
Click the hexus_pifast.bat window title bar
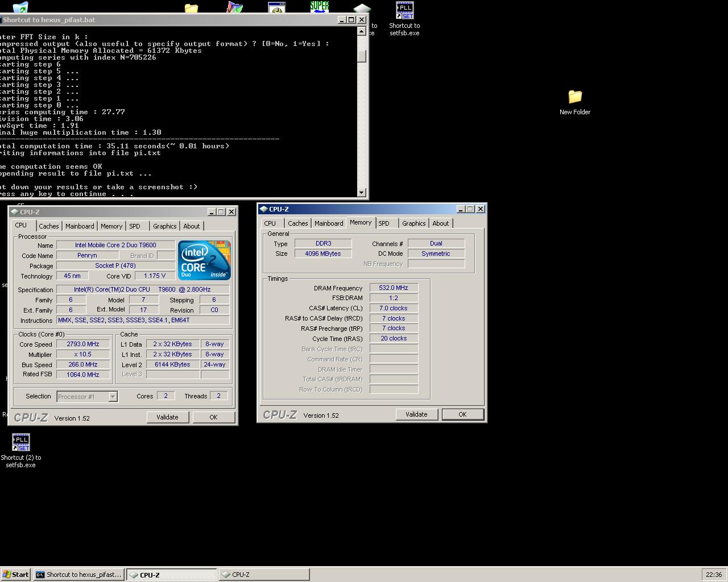[171, 19]
